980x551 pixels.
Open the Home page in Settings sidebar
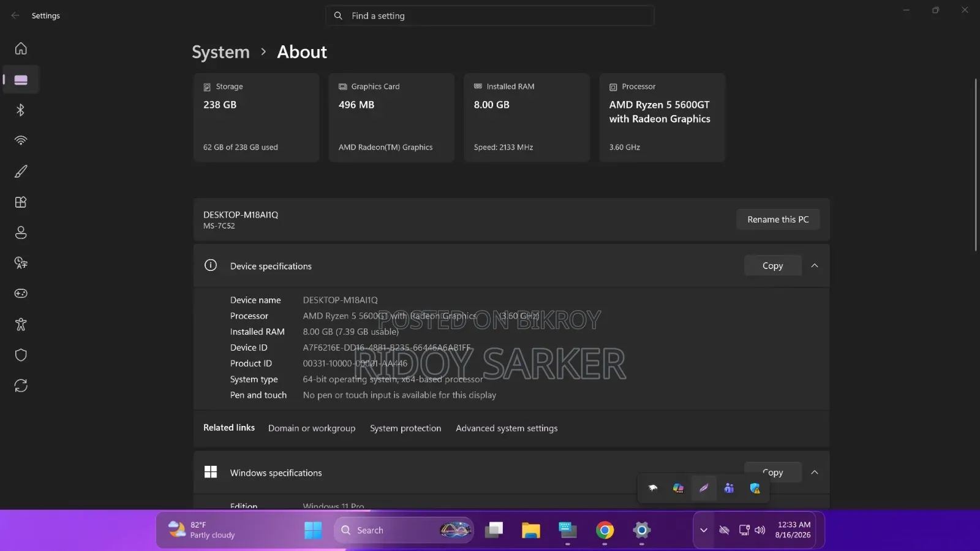[21, 48]
